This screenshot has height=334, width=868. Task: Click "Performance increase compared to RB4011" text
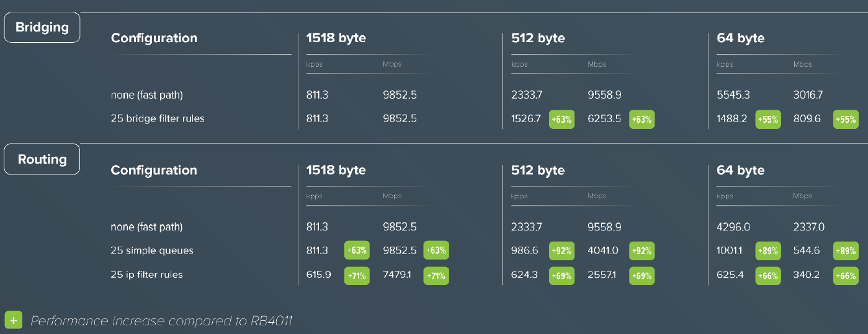161,321
